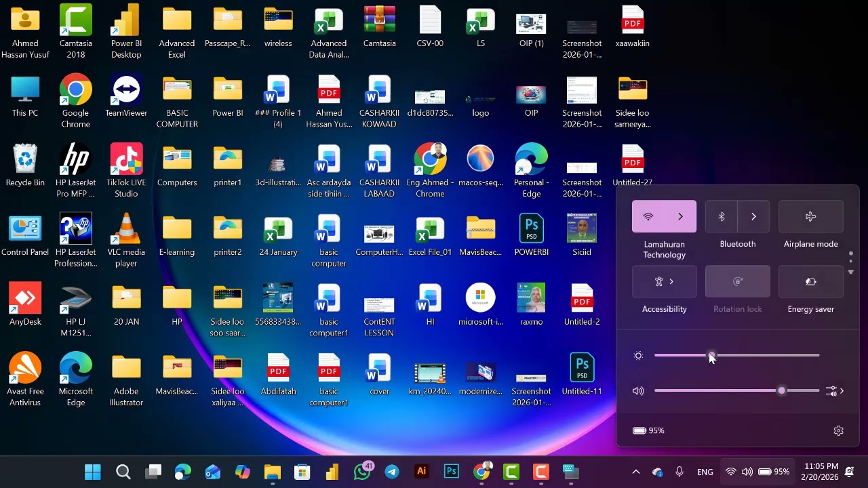Viewport: 868px width, 488px height.
Task: Toggle Bluetooth on or off
Action: click(x=722, y=217)
